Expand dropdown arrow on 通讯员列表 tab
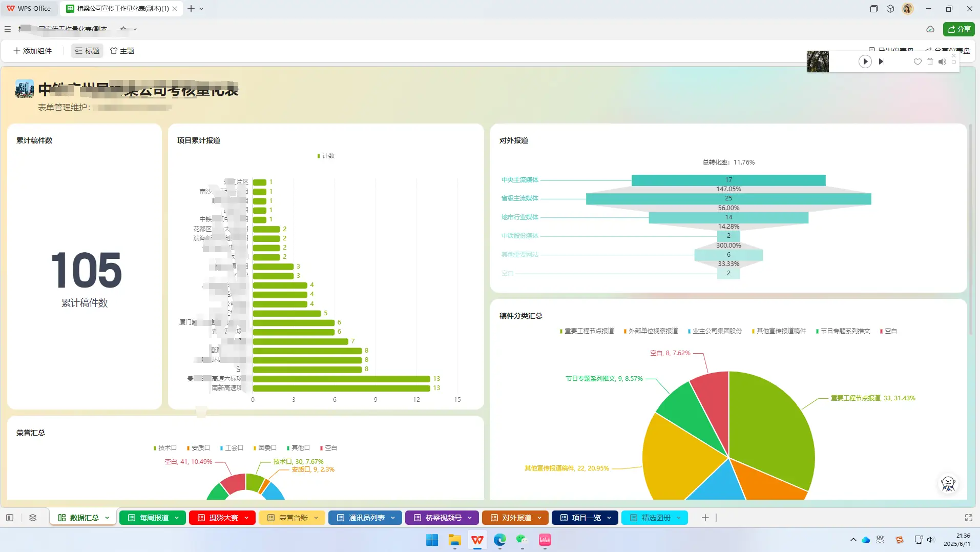This screenshot has height=552, width=980. pos(393,518)
